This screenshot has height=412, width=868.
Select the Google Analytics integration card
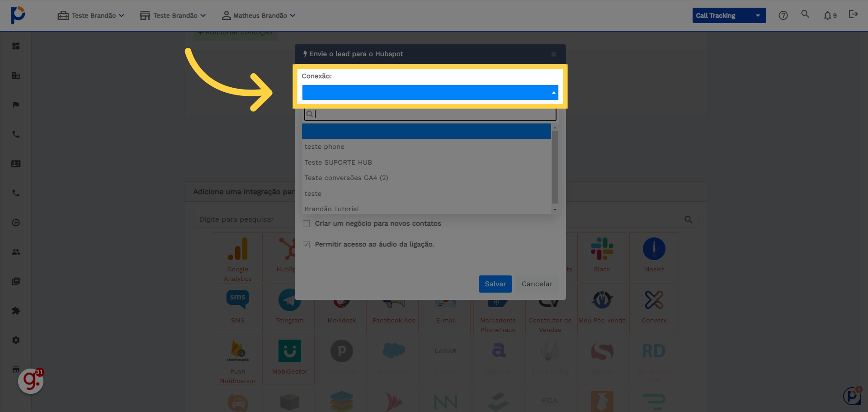[238, 257]
